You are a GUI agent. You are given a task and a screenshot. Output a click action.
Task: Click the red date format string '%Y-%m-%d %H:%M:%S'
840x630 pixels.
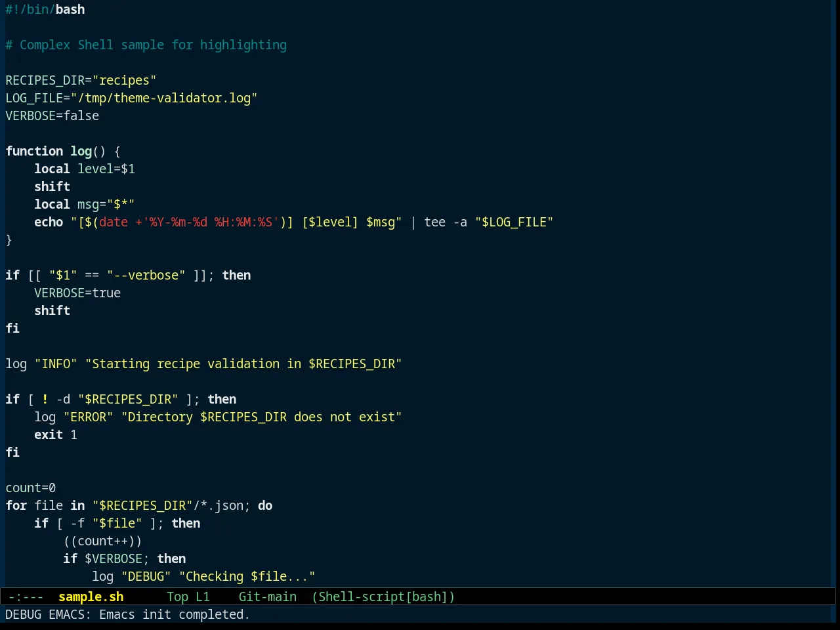(211, 222)
